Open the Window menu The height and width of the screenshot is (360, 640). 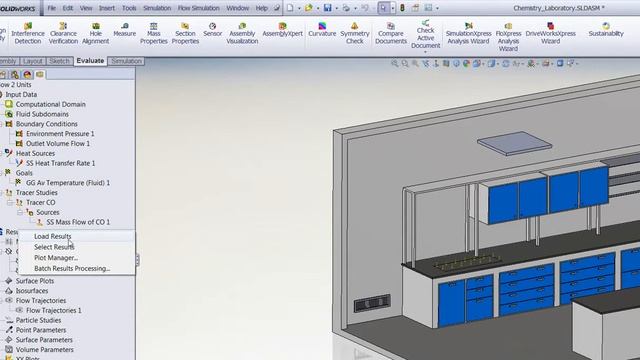click(x=238, y=8)
